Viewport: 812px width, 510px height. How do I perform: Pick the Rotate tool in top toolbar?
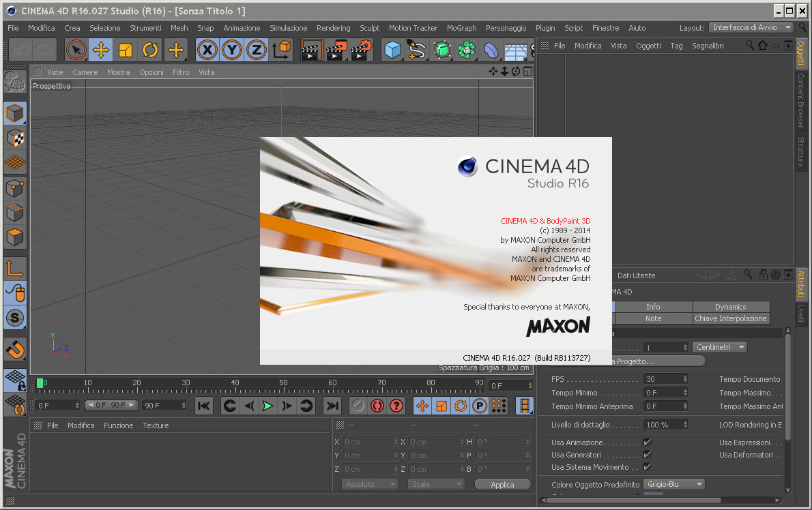pos(150,50)
